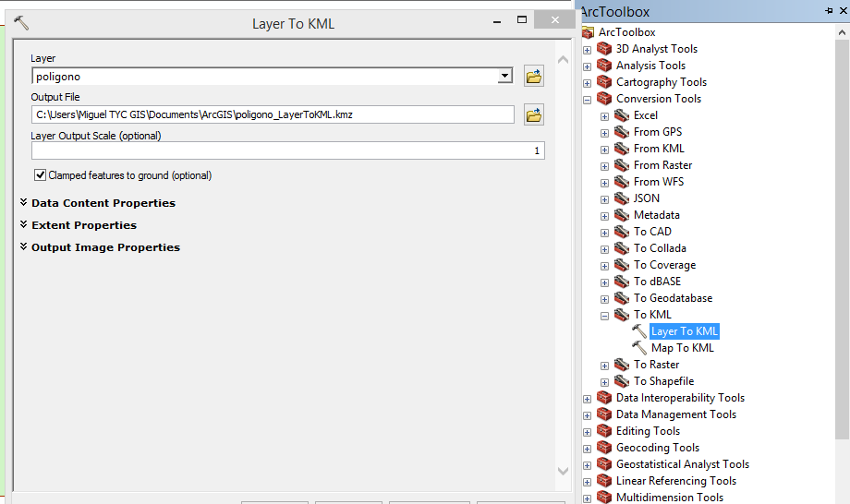850x504 pixels.
Task: Click the Geostatistical Analyst Tools toolbox icon
Action: click(604, 464)
